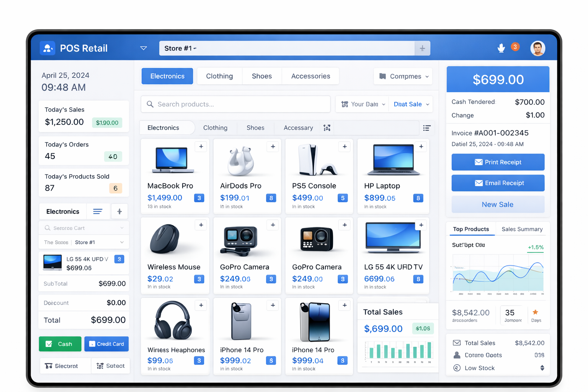Click the envelope icon beside Total Sales row
The height and width of the screenshot is (392, 588).
click(x=457, y=343)
